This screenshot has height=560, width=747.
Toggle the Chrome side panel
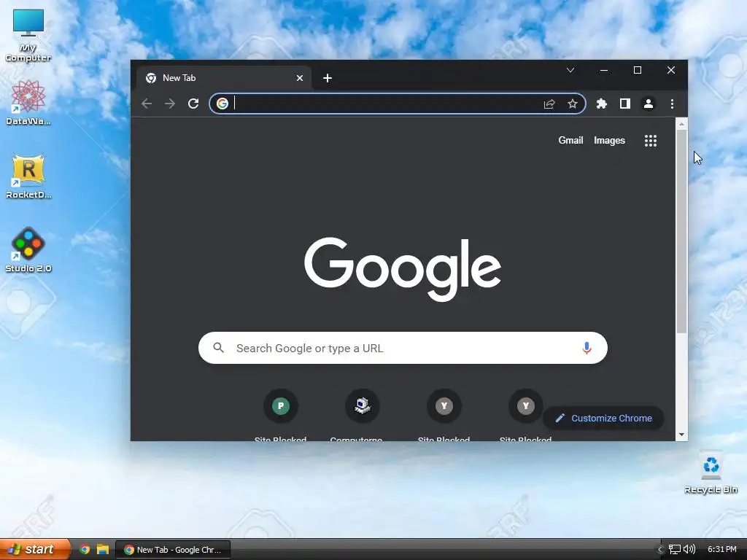[625, 104]
